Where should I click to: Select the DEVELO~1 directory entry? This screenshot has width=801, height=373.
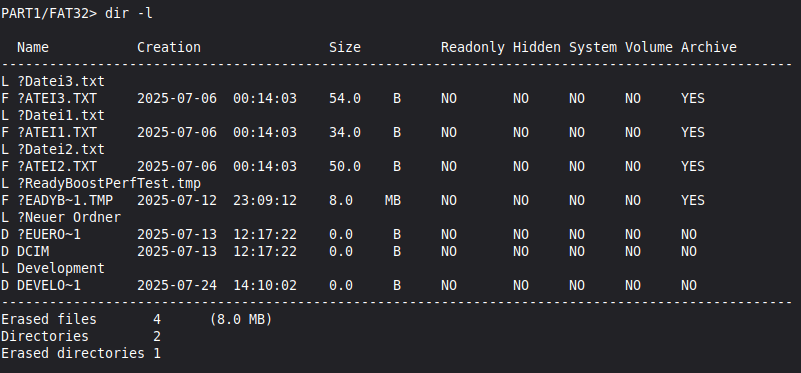click(49, 285)
